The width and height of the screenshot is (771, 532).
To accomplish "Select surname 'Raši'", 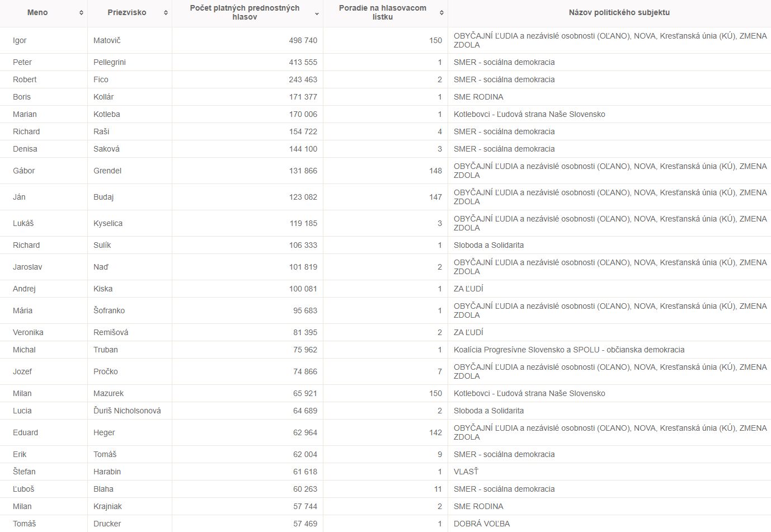I will pyautogui.click(x=101, y=131).
